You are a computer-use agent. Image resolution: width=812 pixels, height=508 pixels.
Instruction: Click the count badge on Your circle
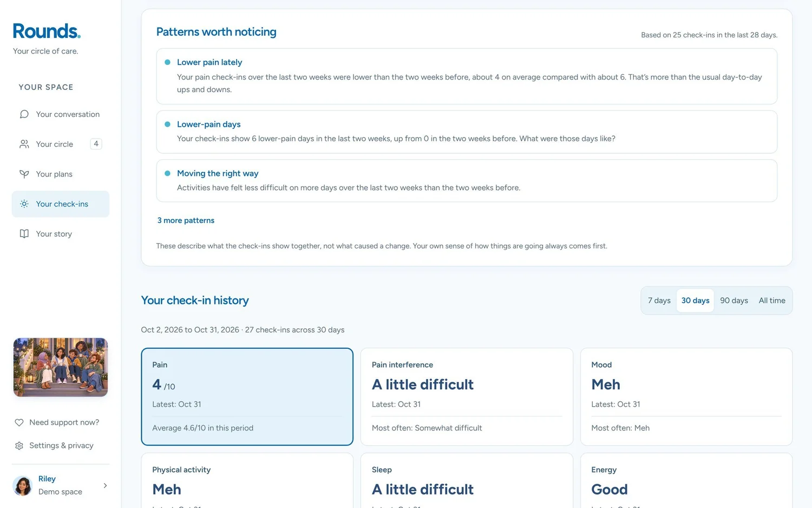click(x=96, y=144)
